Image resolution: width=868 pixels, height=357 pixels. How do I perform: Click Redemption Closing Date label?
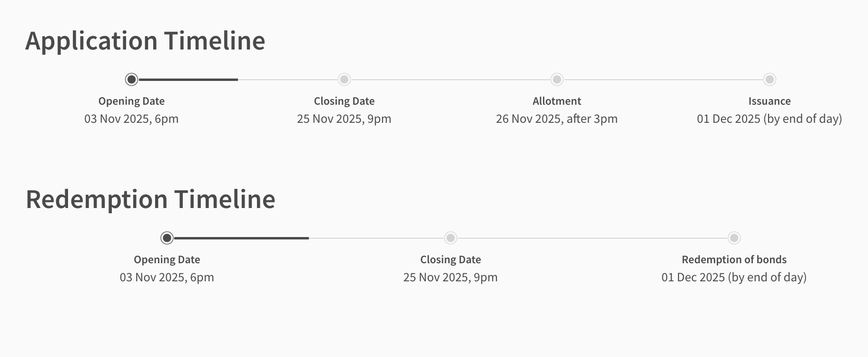(451, 259)
